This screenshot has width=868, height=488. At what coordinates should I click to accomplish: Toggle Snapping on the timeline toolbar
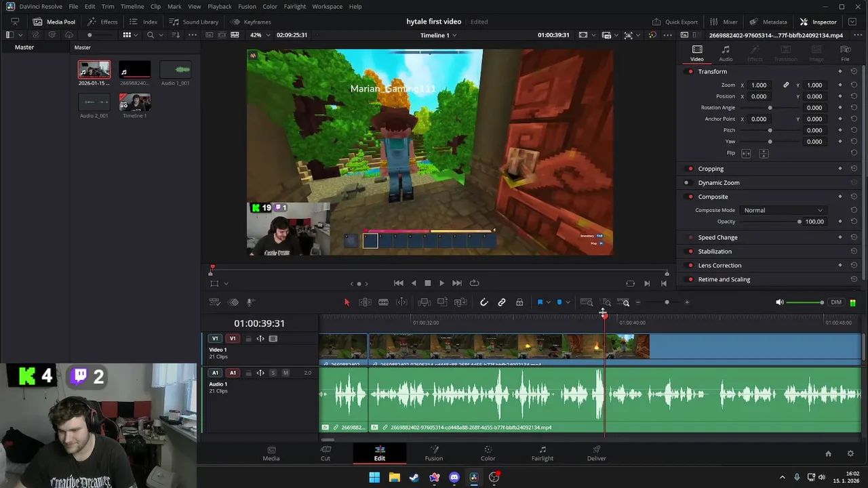[484, 302]
